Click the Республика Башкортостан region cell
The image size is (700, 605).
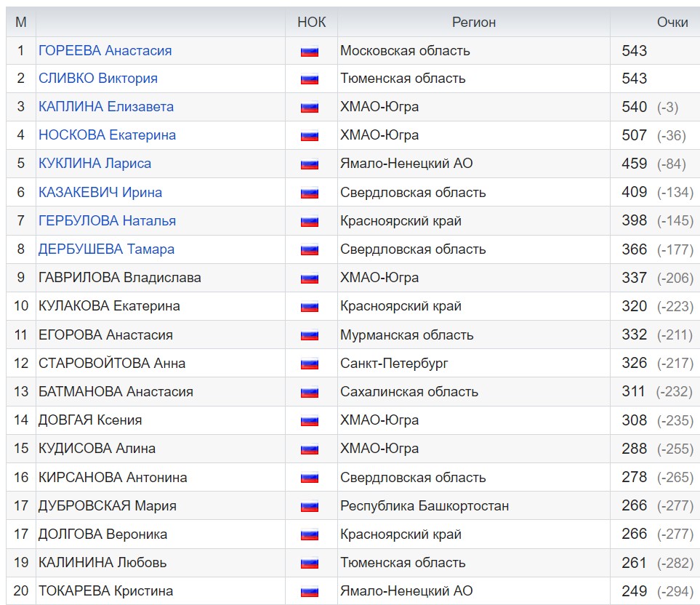[425, 506]
